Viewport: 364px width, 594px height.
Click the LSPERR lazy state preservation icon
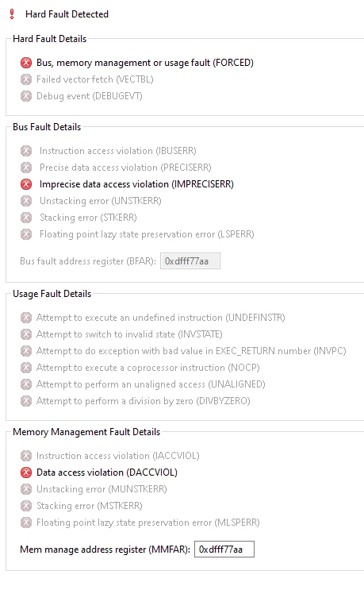click(x=26, y=234)
